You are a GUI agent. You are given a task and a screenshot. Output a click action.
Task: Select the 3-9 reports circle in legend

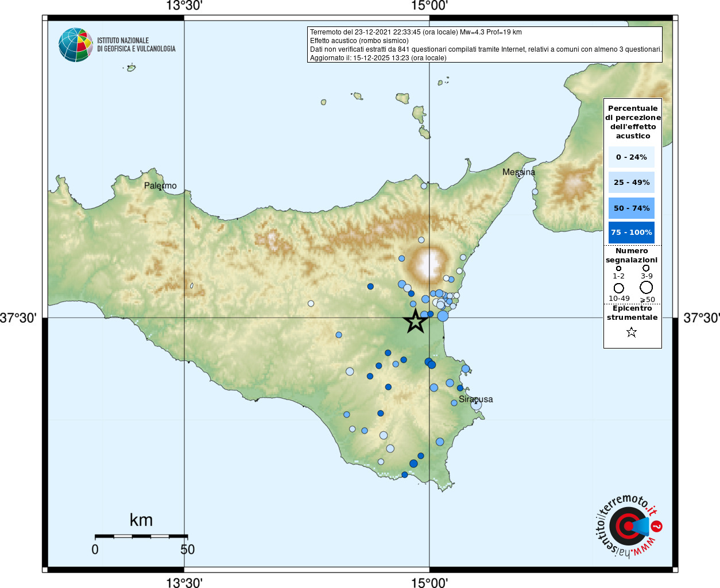click(646, 268)
